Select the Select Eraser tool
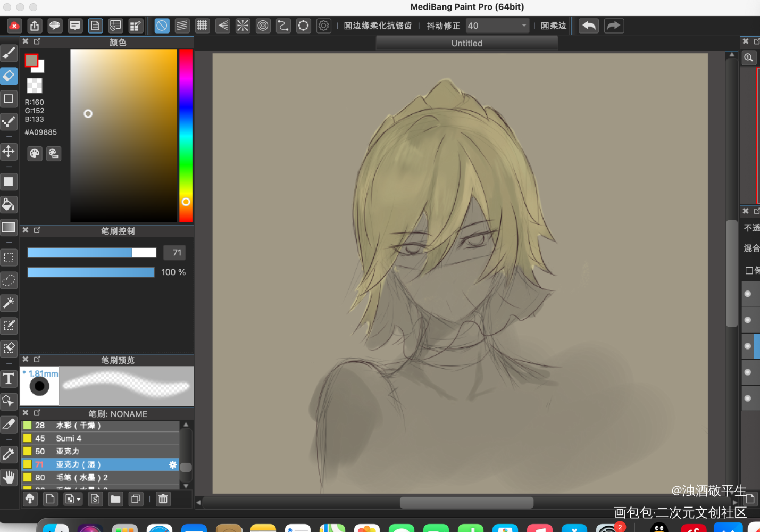Screen dimensions: 760x532 pos(9,348)
